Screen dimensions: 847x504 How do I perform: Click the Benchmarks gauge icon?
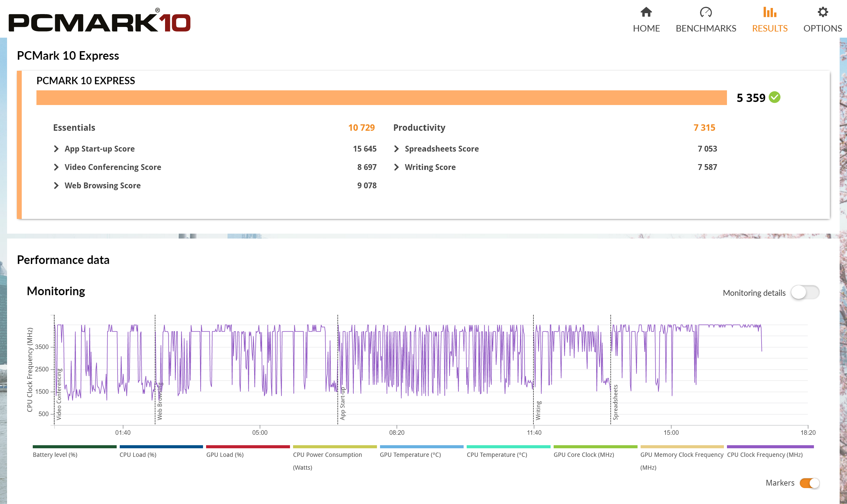click(706, 12)
